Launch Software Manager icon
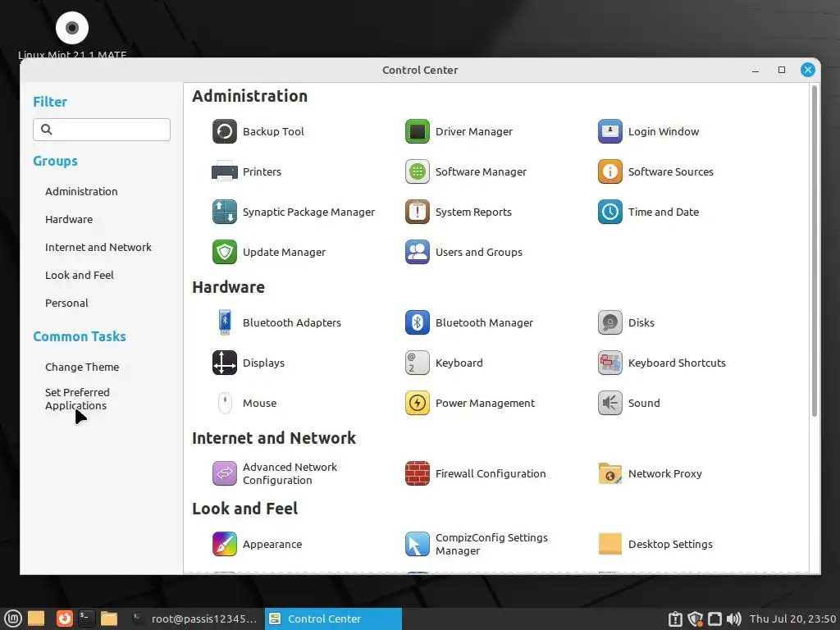This screenshot has width=840, height=630. (418, 172)
